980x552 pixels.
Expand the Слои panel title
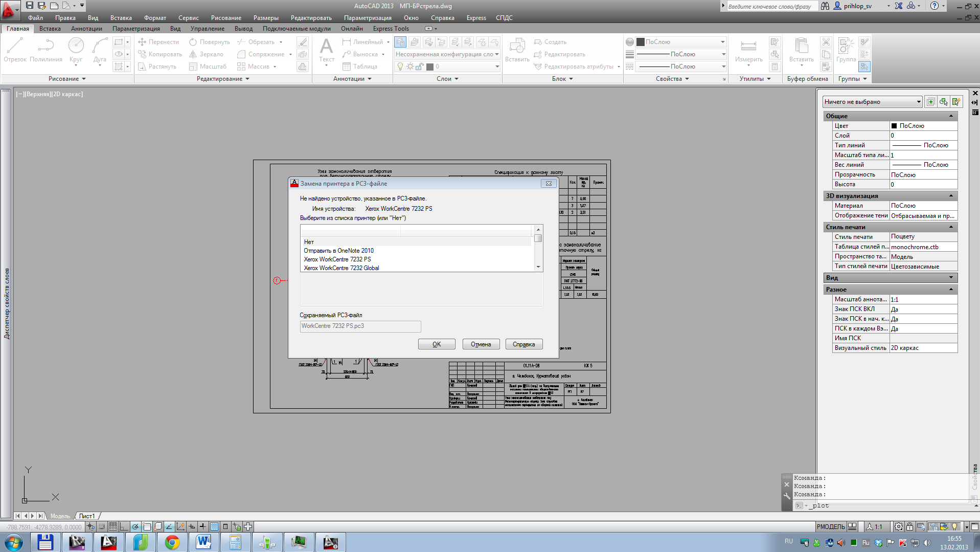(x=447, y=79)
